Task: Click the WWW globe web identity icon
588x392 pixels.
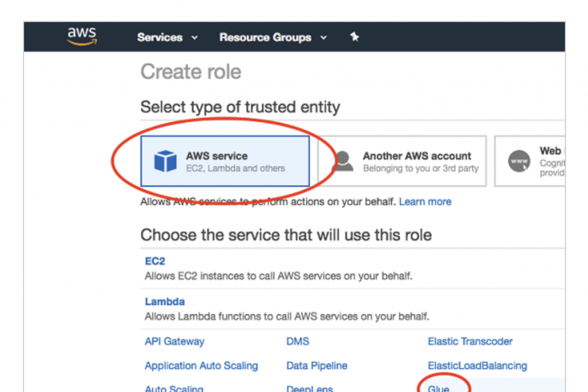Action: pyautogui.click(x=519, y=162)
